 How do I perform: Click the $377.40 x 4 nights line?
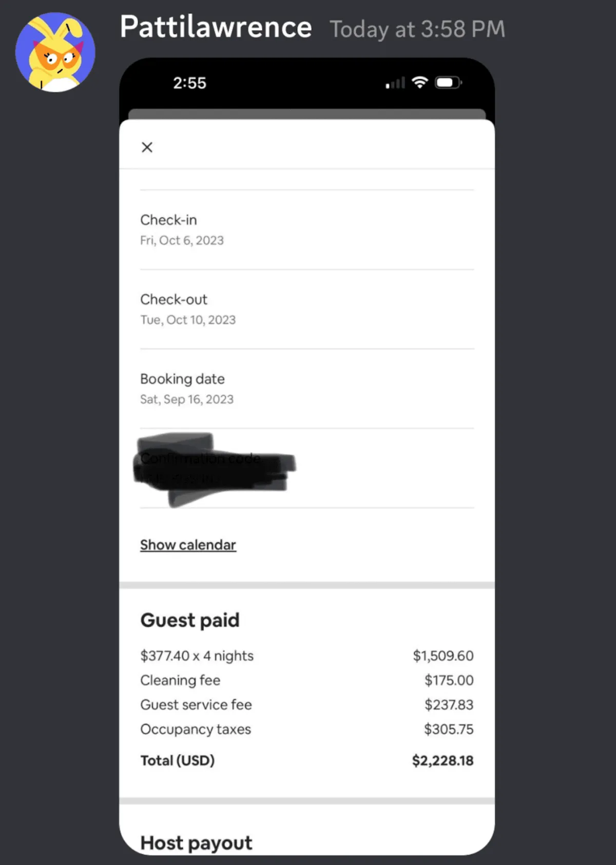(x=307, y=656)
